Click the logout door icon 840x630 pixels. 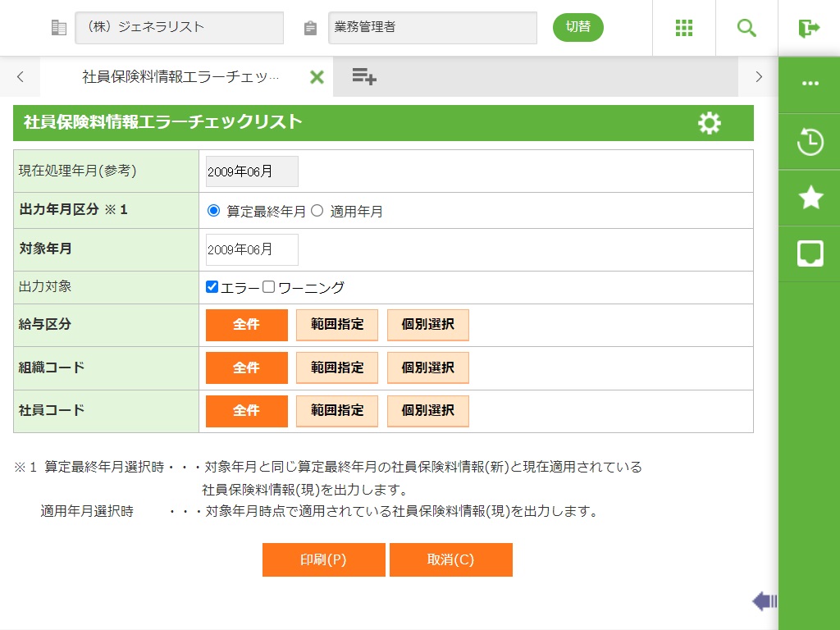click(809, 28)
